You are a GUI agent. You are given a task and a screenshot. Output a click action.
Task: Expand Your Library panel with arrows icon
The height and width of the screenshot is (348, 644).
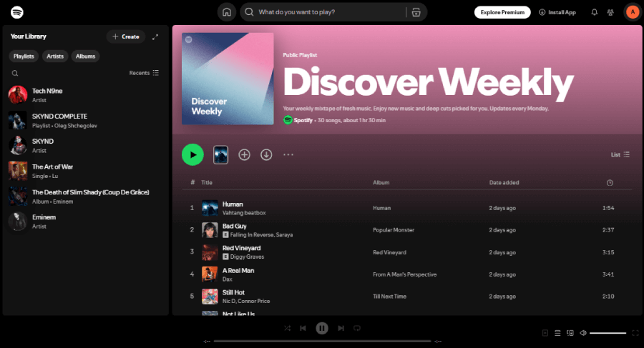click(155, 37)
